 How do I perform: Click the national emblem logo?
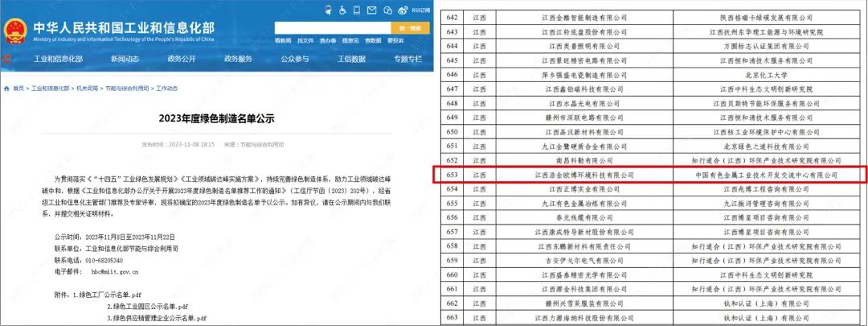click(15, 31)
